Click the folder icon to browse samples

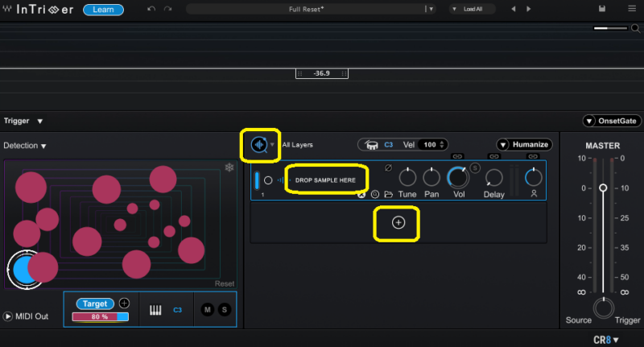(389, 194)
